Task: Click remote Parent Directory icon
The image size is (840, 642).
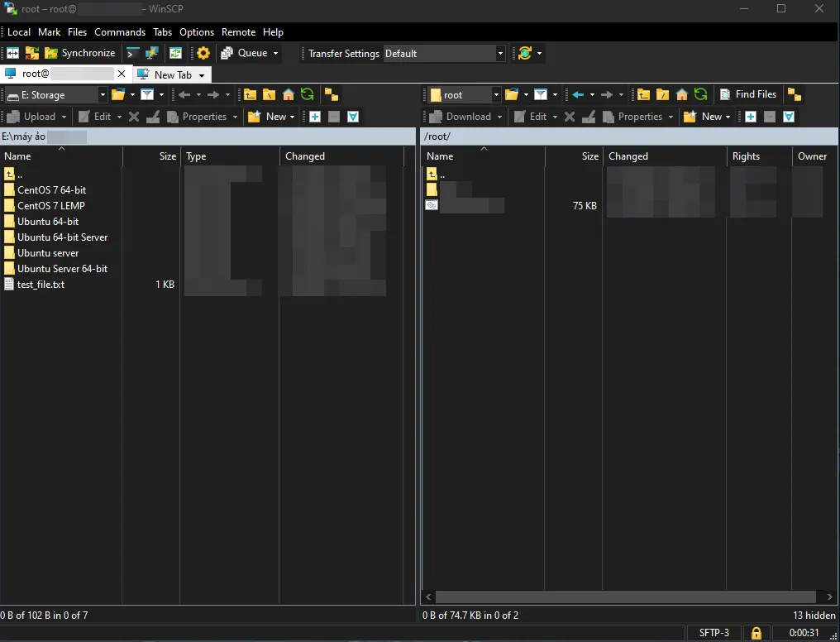Action: tap(643, 95)
